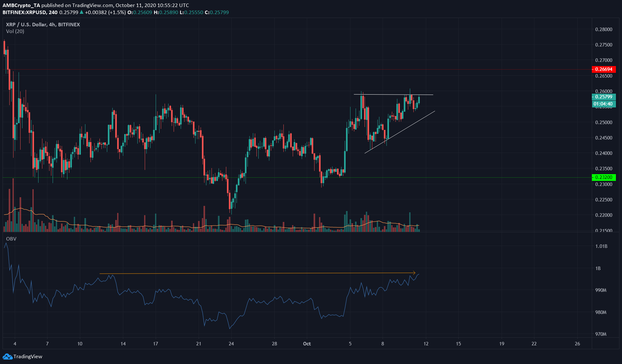The width and height of the screenshot is (622, 364).
Task: Click date 26 on the time axis
Action: 577,343
